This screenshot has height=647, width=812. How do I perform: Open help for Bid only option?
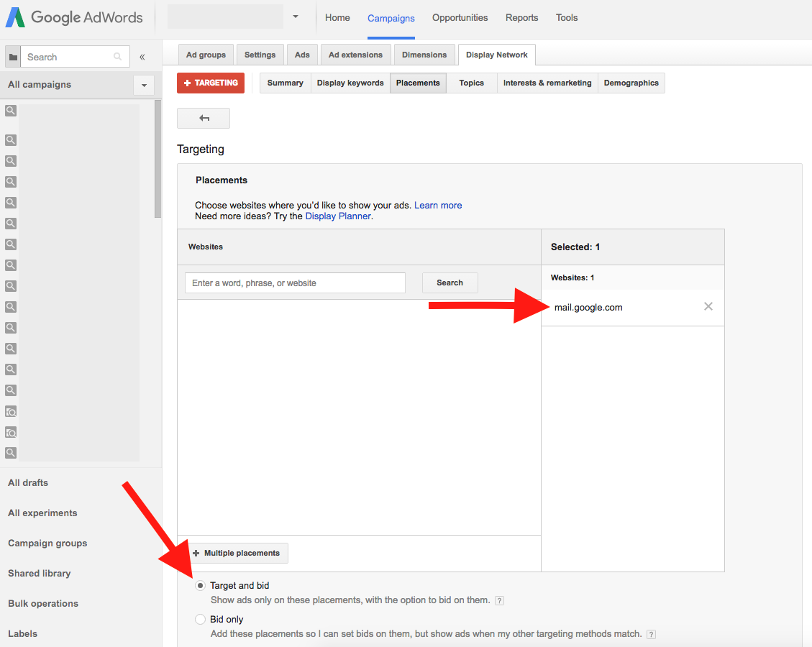[x=651, y=634]
